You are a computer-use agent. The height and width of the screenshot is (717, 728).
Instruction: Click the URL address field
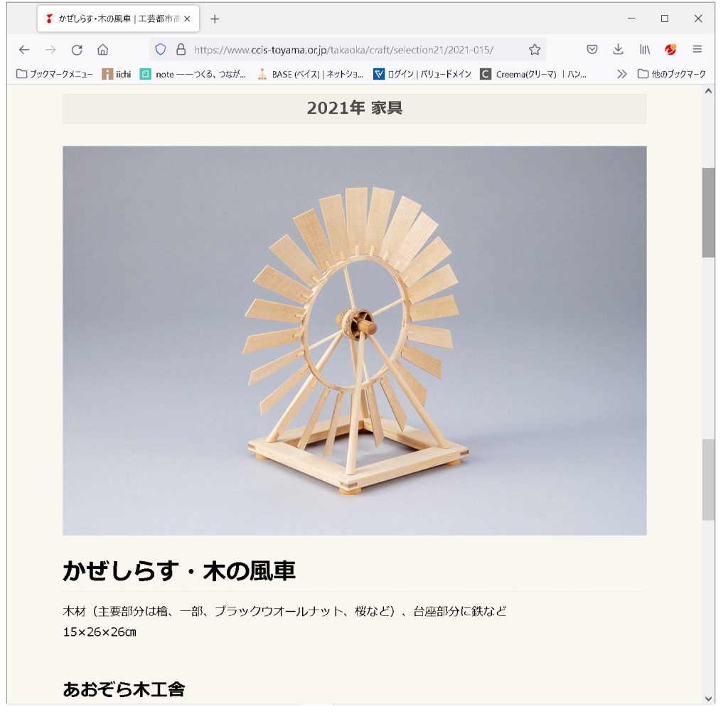click(x=343, y=50)
